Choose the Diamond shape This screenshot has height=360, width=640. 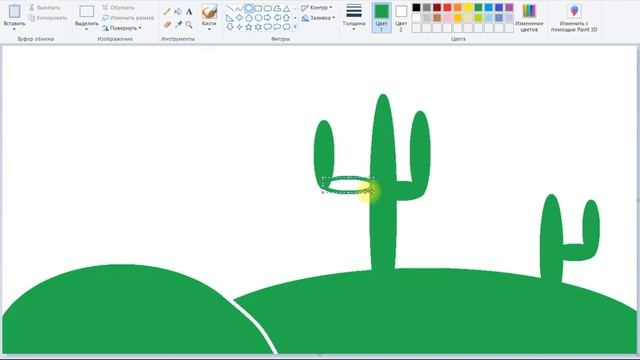239,18
